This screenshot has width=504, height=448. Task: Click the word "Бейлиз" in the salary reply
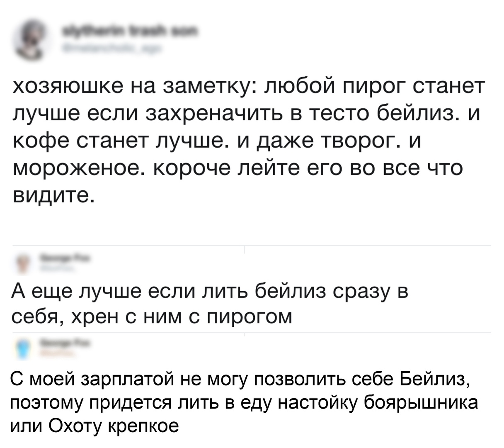[434, 378]
